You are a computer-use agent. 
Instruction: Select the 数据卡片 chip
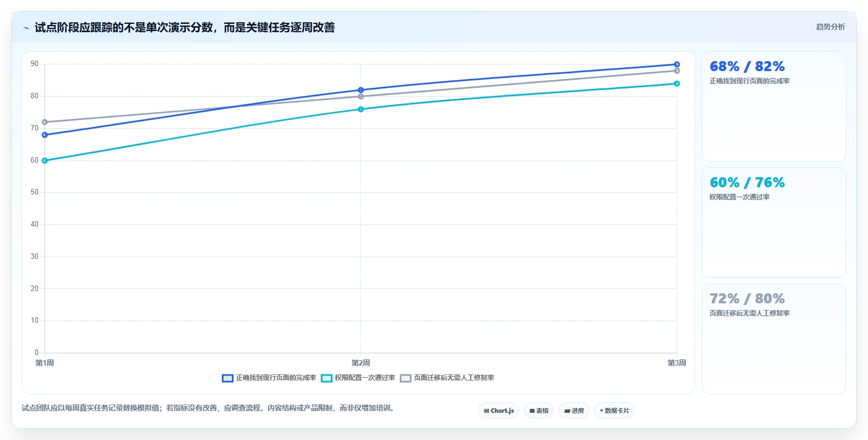tap(614, 411)
